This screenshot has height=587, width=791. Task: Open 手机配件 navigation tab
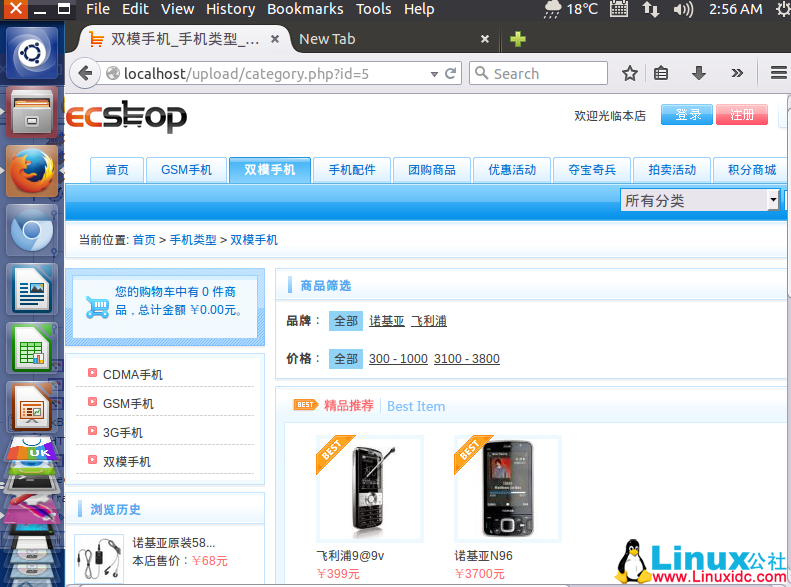click(352, 170)
